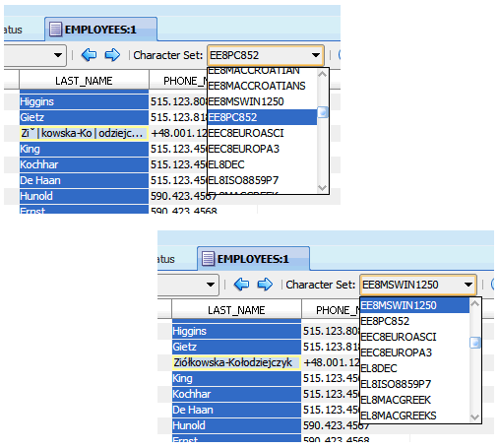499x448 pixels.
Task: Select the Ziółkowska-Kołodziejczyk cell
Action: coord(236,362)
